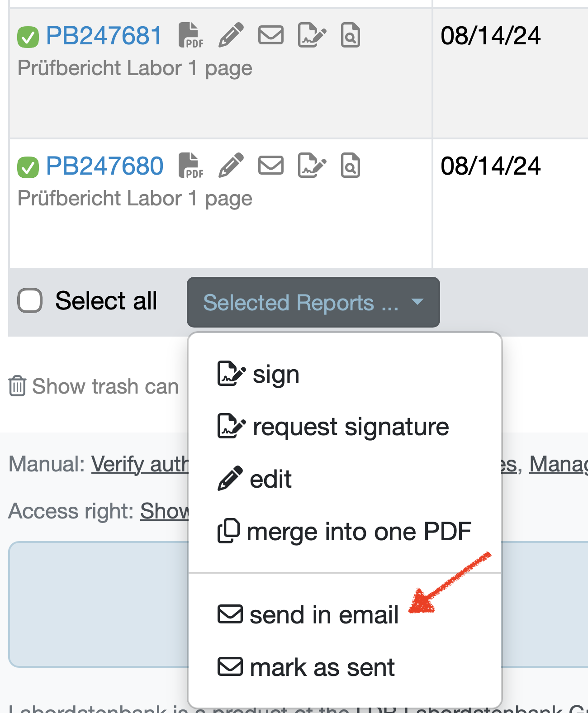This screenshot has width=588, height=713.
Task: Email report PB247680 using envelope icon
Action: pyautogui.click(x=271, y=166)
